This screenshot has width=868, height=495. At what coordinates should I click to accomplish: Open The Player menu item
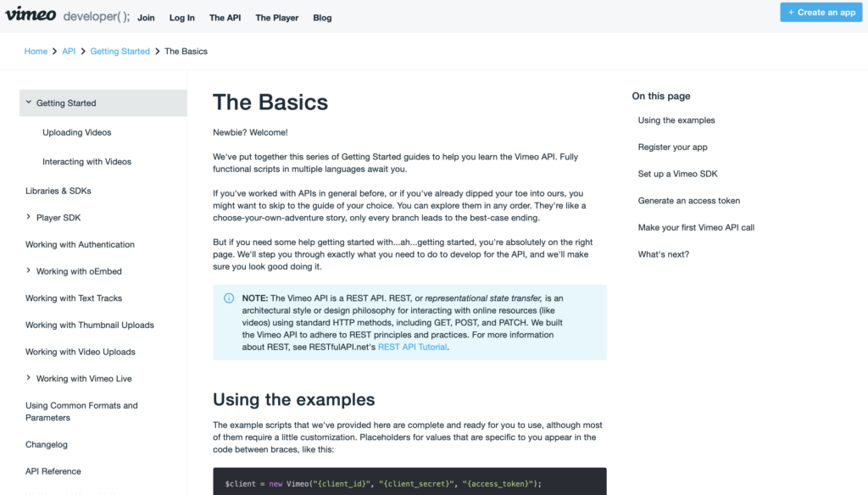277,18
